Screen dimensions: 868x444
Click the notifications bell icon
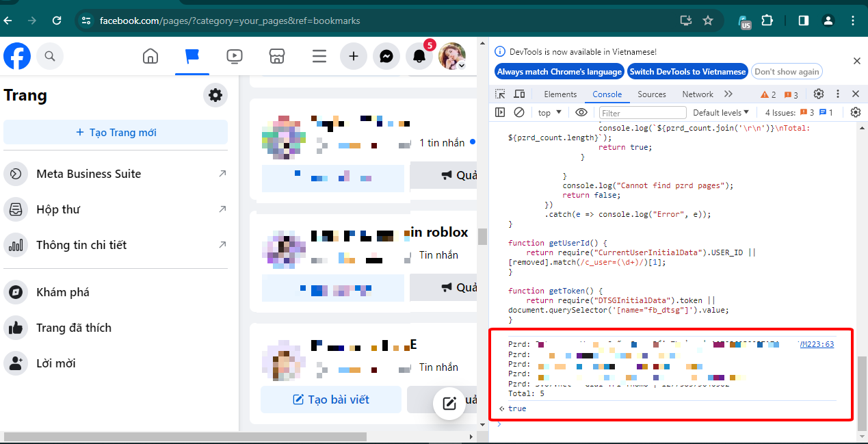[x=419, y=56]
